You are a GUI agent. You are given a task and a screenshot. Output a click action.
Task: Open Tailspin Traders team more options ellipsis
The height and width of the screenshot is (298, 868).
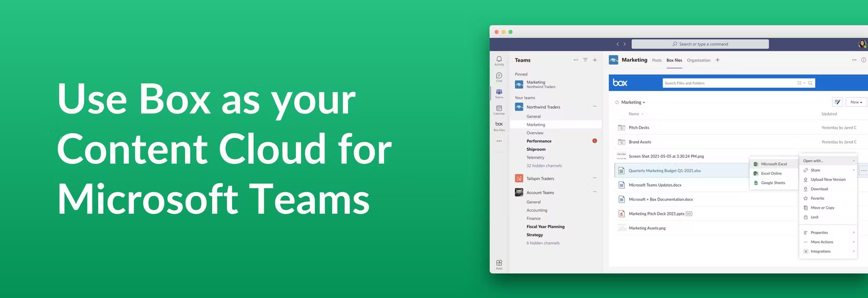click(x=595, y=178)
